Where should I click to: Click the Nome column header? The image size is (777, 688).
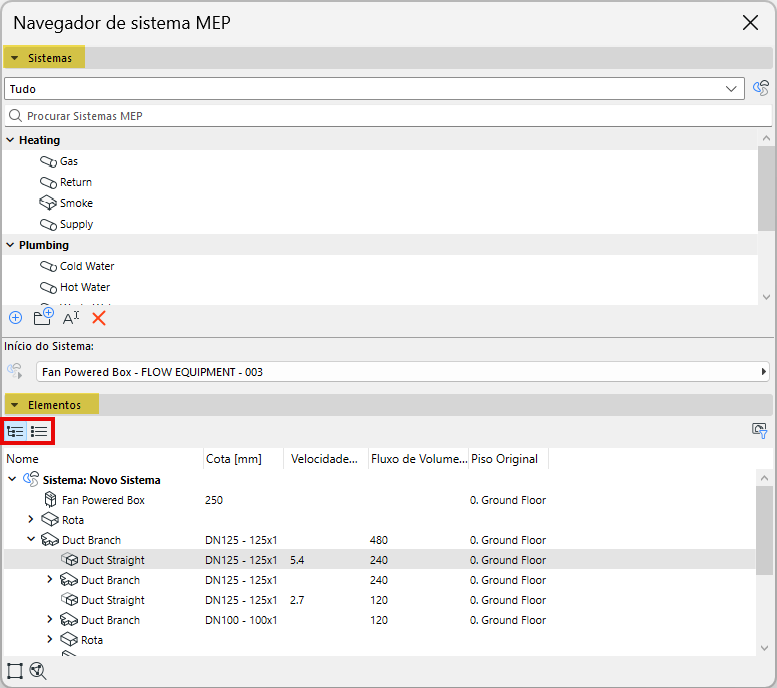[x=103, y=459]
